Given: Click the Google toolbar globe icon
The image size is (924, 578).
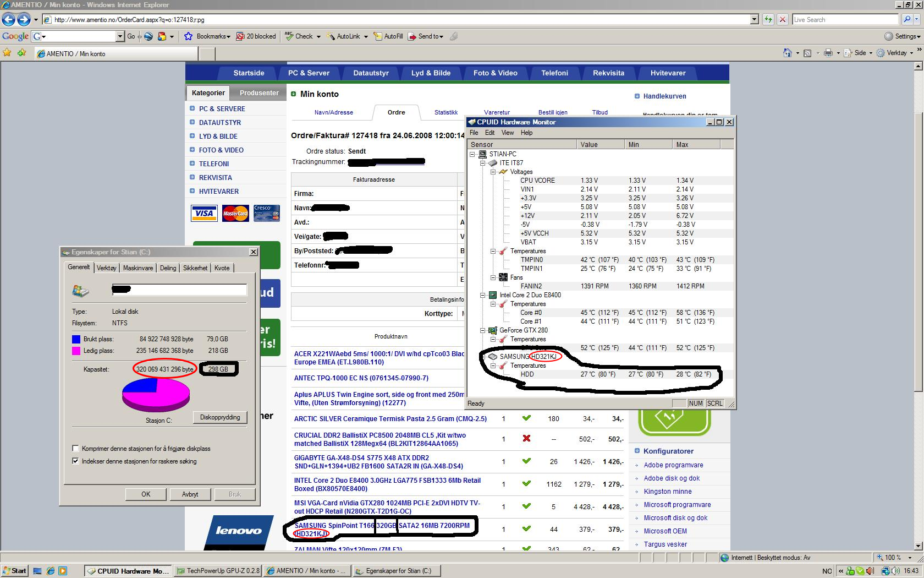Looking at the screenshot, I should 148,36.
